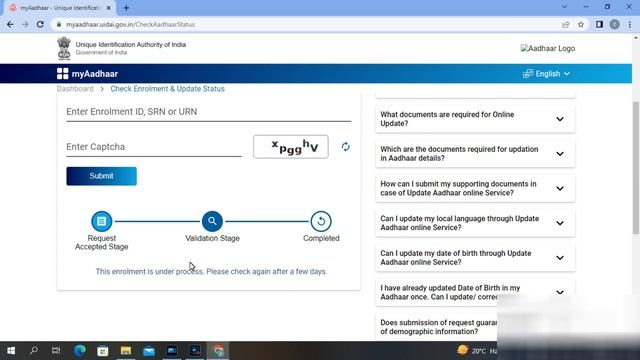Image resolution: width=640 pixels, height=360 pixels.
Task: Click the weather icon in taskbar
Action: coord(462,350)
